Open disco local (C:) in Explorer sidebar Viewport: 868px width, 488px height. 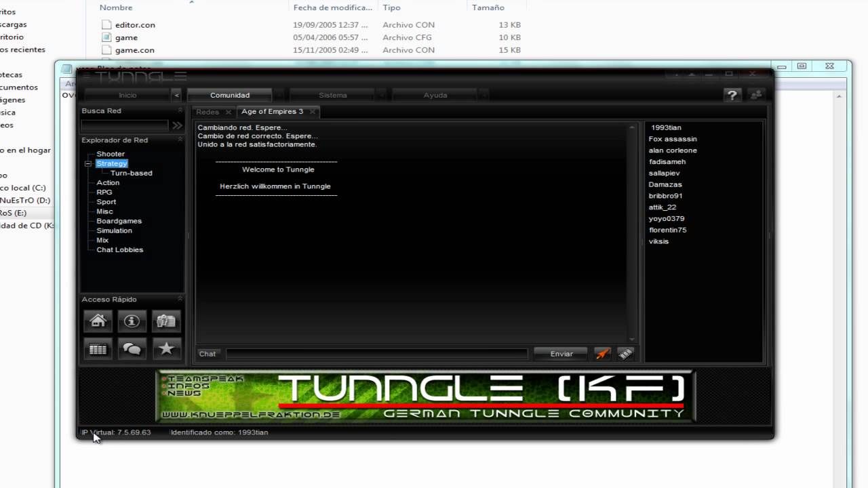[23, 188]
